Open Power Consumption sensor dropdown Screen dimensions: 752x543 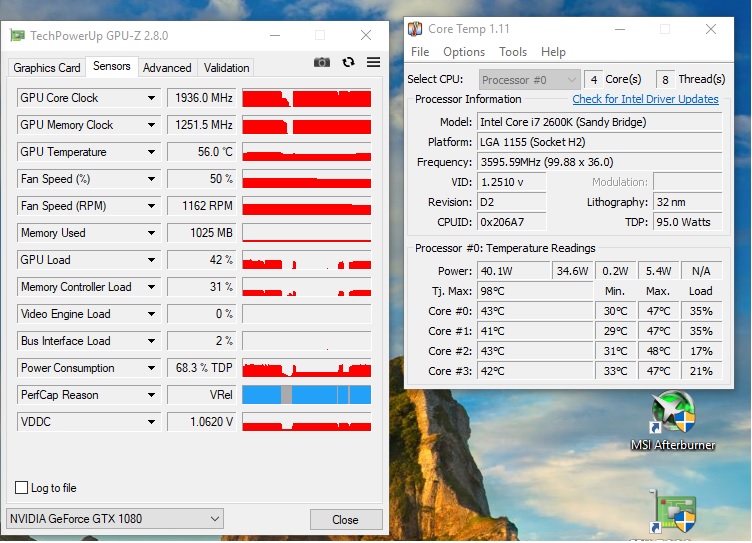coord(151,368)
